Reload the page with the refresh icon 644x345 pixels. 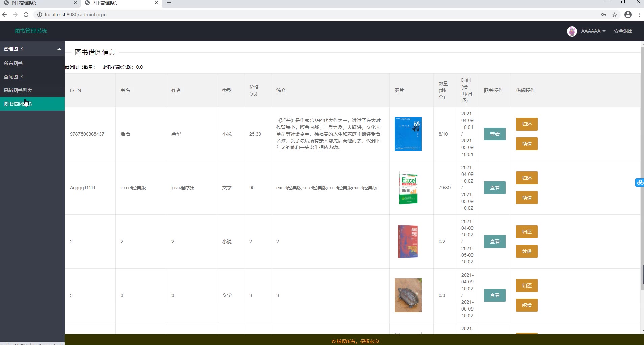point(26,15)
